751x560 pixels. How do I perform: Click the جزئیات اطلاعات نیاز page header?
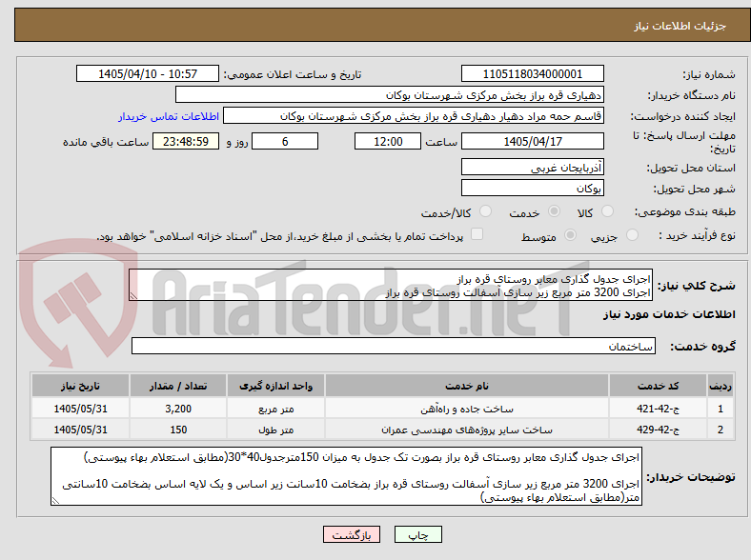point(680,26)
